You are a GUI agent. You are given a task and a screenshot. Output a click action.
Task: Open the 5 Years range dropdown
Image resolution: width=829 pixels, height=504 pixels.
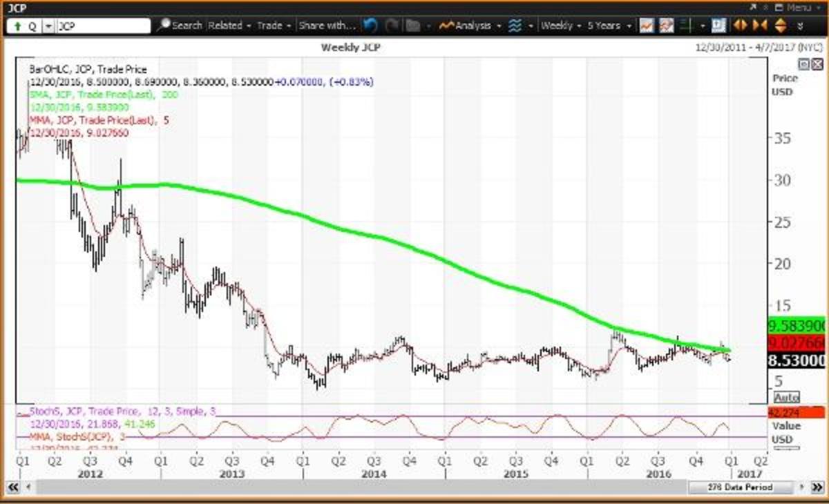[x=609, y=26]
